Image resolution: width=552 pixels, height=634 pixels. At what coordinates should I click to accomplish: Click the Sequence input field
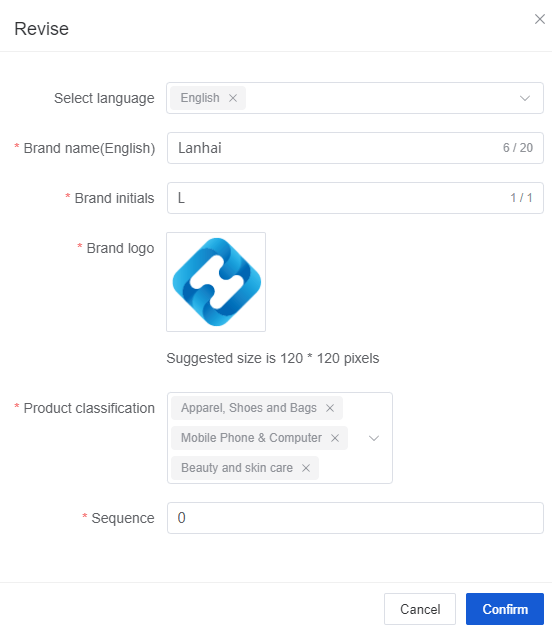click(355, 518)
